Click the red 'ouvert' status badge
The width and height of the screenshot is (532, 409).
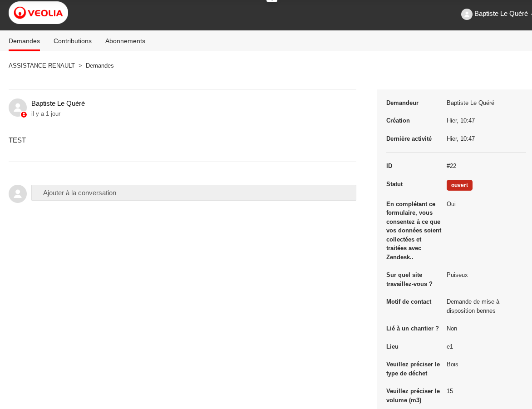459,185
